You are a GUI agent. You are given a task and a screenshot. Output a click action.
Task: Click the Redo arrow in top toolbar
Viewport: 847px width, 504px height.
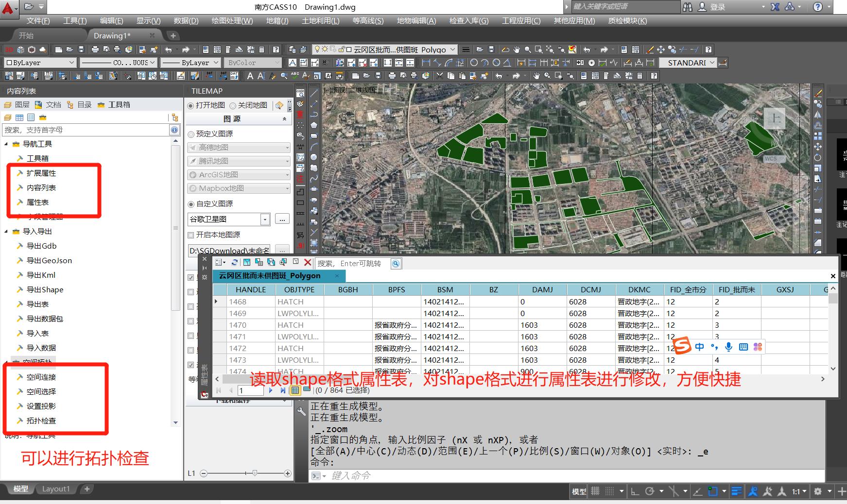pyautogui.click(x=186, y=50)
